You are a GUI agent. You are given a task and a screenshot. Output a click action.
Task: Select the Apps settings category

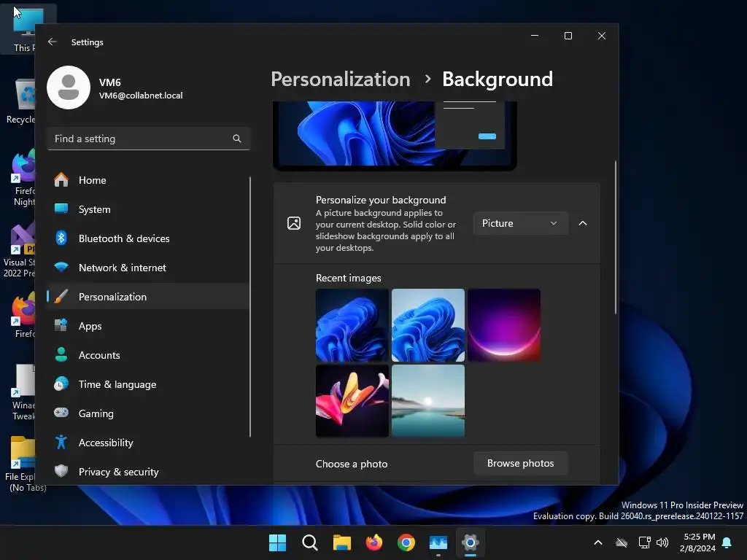coord(147,326)
